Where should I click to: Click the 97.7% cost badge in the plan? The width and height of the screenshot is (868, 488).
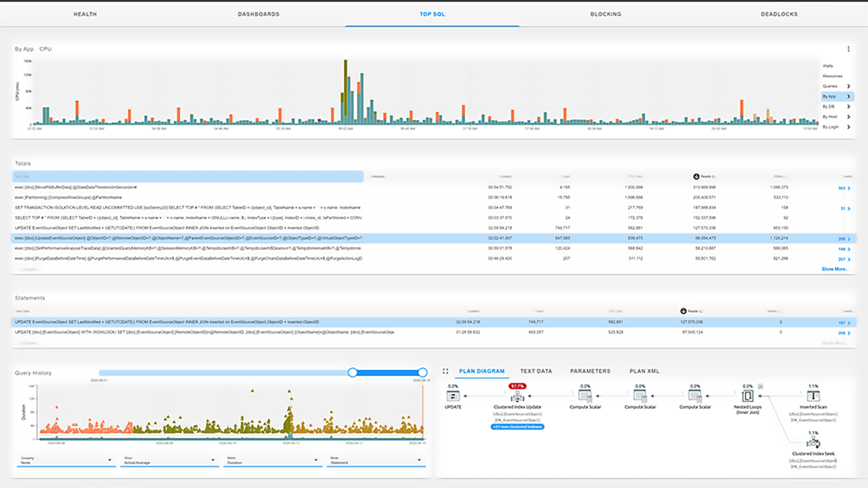tap(518, 386)
